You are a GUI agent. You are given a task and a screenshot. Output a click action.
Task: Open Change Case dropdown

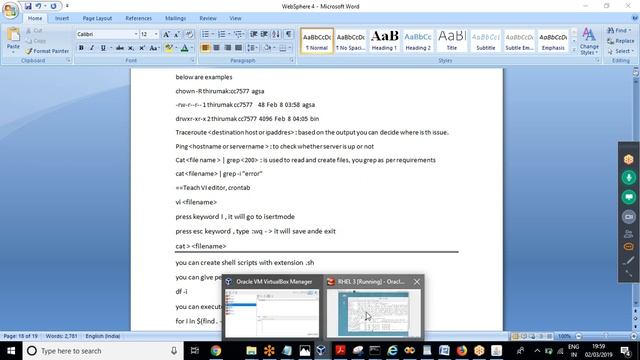click(154, 48)
